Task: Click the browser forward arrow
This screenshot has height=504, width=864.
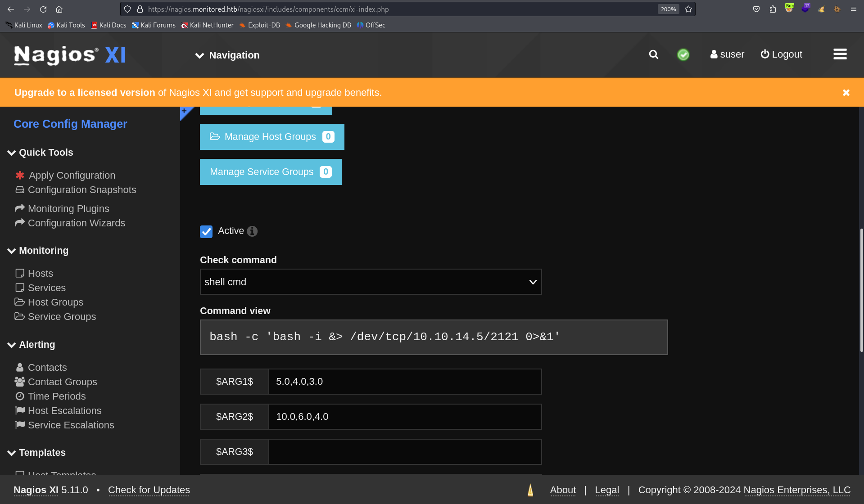Action: [x=27, y=9]
